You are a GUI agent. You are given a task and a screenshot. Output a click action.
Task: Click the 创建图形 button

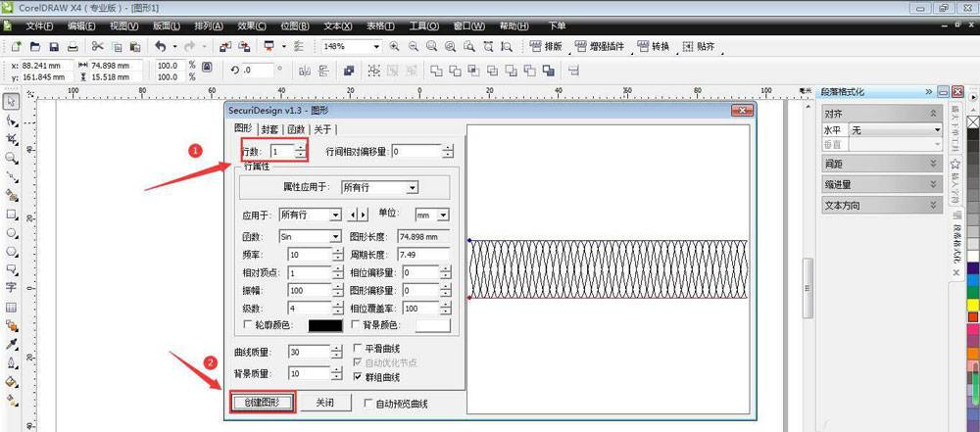[262, 403]
